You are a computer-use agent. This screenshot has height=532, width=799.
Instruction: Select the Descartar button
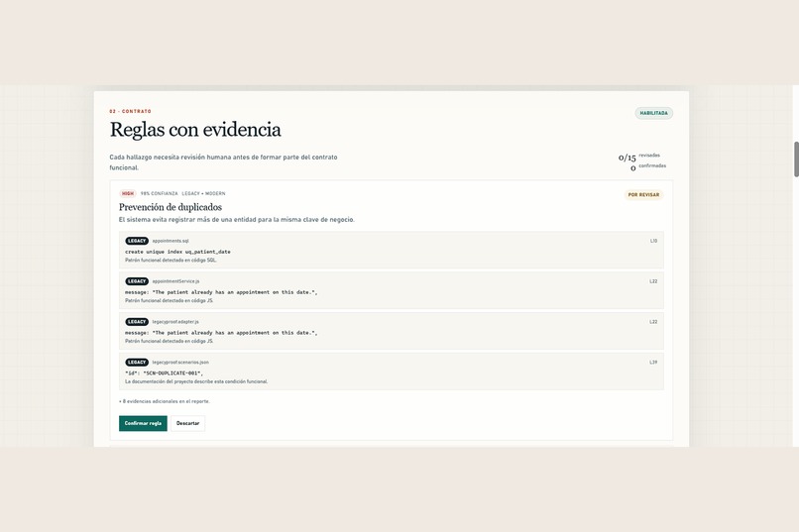[187, 423]
